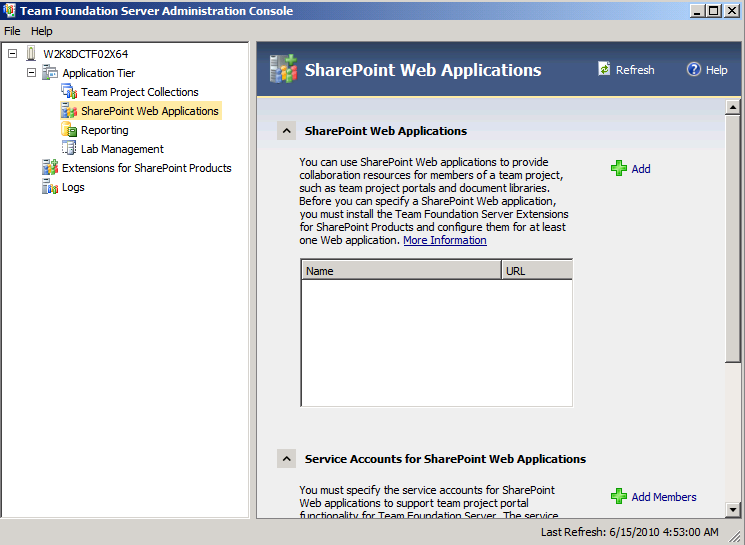Click the large SharePoint Web Applications header icon
This screenshot has height=545, width=745.
[x=283, y=69]
